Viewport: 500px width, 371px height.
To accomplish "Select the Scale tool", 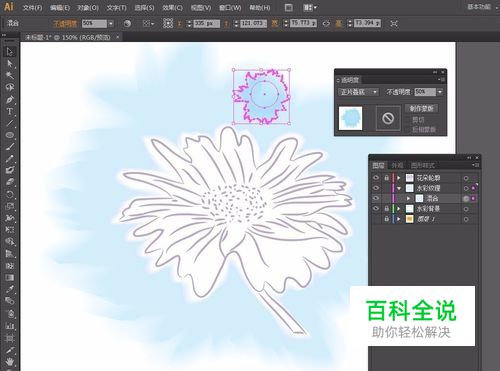I will pyautogui.click(x=9, y=206).
